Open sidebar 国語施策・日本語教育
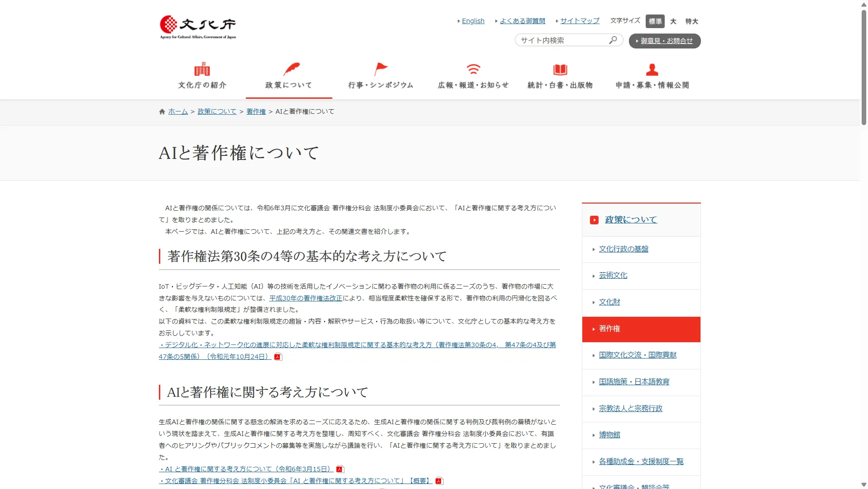This screenshot has width=868, height=489. pos(634,382)
